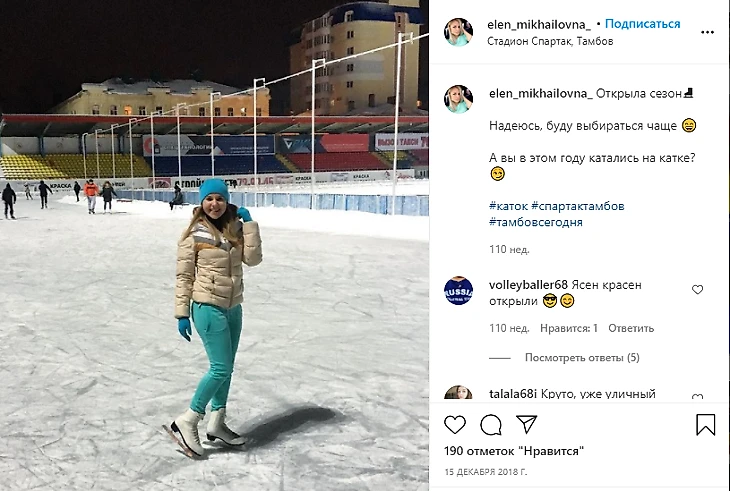This screenshot has width=730, height=491.
Task: Open the #каток hashtag
Action: (x=508, y=206)
